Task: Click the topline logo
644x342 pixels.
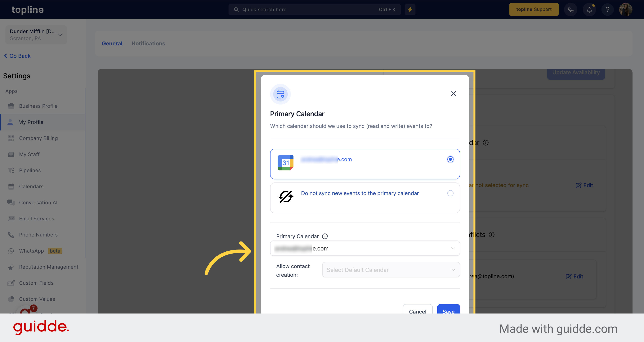Action: tap(28, 10)
